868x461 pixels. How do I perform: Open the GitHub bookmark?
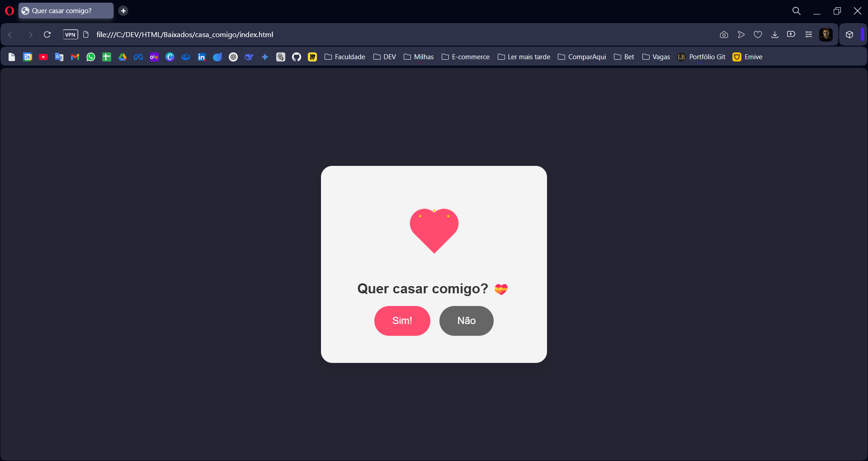(297, 57)
